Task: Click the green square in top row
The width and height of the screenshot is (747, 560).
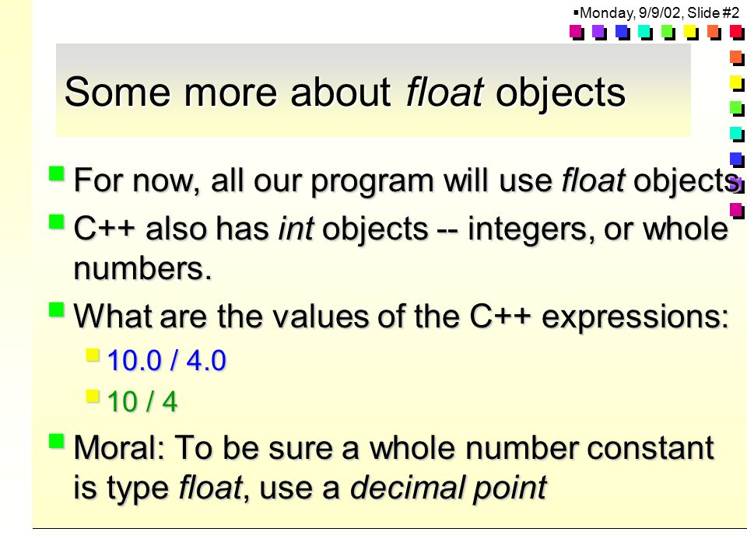Action: click(668, 33)
